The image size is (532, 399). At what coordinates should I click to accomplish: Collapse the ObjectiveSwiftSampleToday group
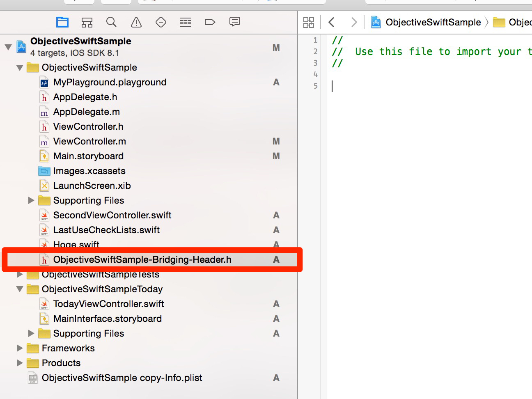[20, 289]
